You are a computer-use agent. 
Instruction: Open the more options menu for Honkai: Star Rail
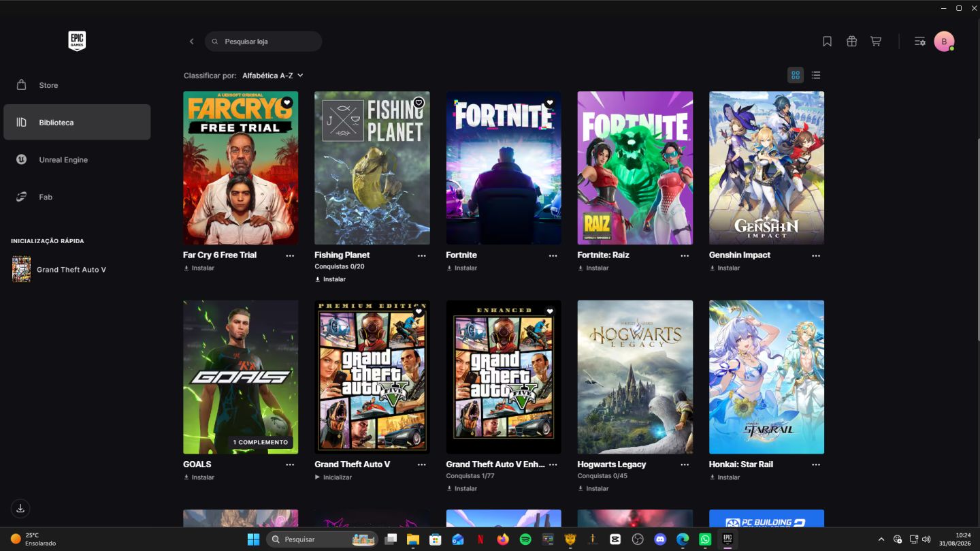click(x=816, y=465)
